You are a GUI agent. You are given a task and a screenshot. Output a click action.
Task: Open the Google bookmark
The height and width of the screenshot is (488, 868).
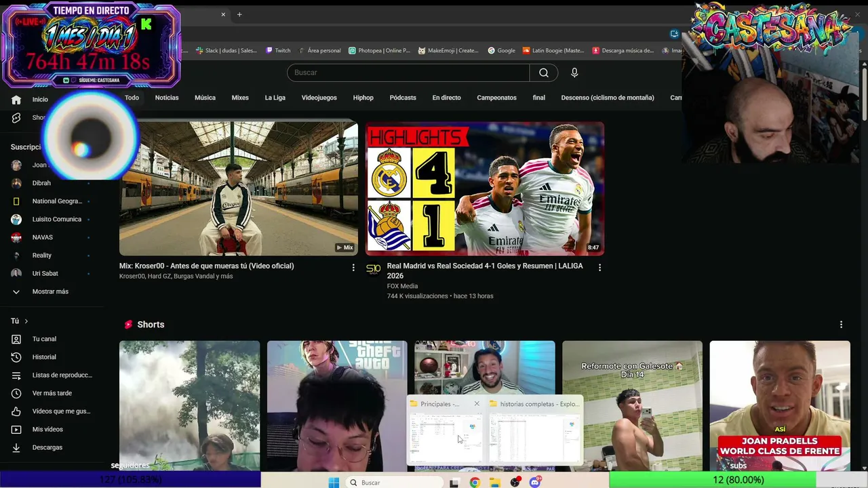pos(501,50)
